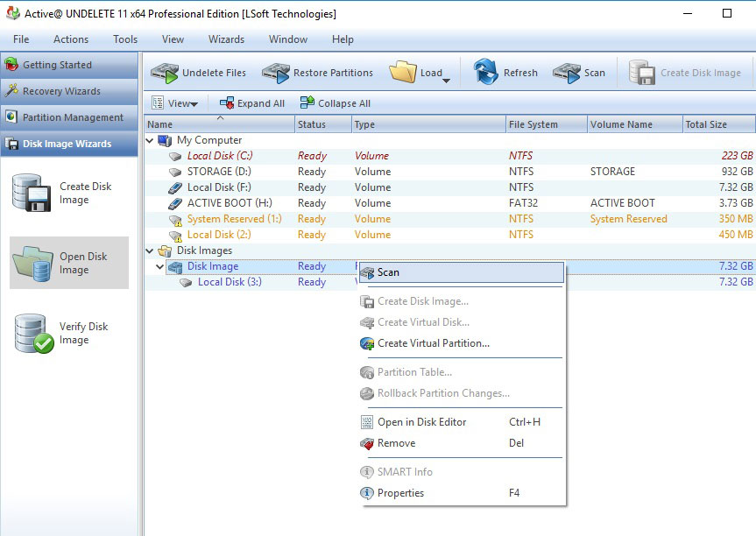Choose Scan from the context menu
This screenshot has height=536, width=756.
(388, 272)
